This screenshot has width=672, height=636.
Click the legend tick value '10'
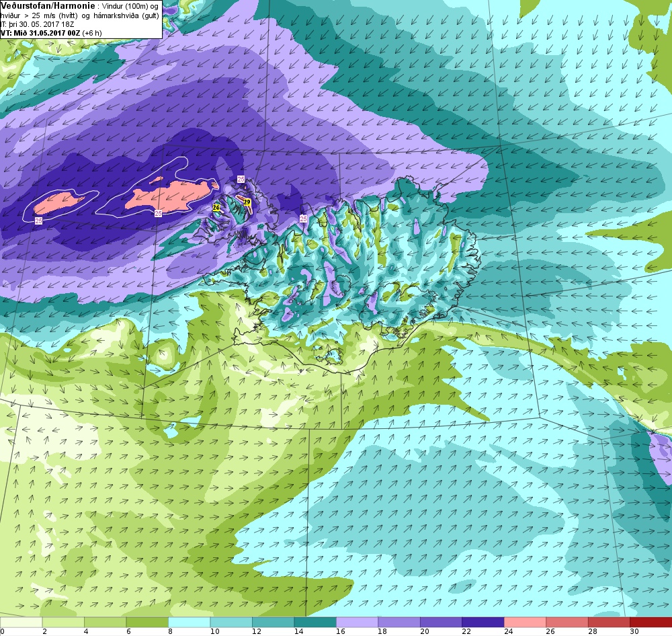(x=215, y=631)
